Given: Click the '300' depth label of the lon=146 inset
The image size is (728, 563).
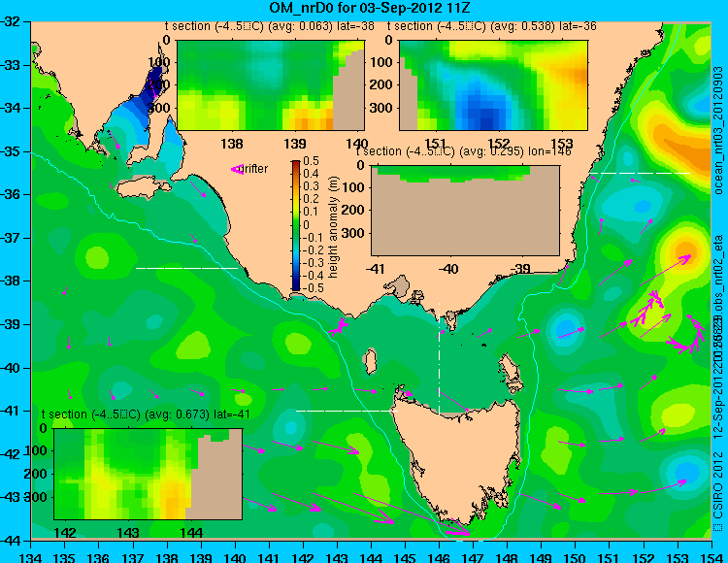Looking at the screenshot, I should click(x=354, y=233).
